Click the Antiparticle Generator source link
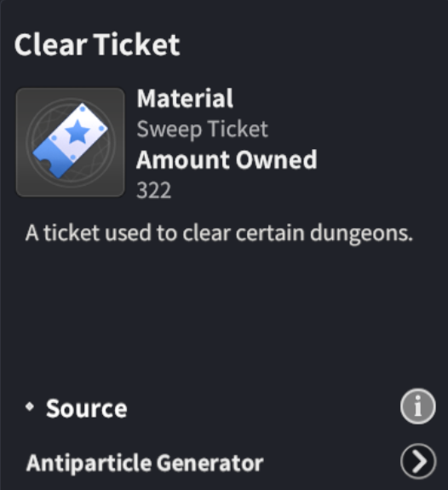This screenshot has height=490, width=448. click(x=145, y=463)
